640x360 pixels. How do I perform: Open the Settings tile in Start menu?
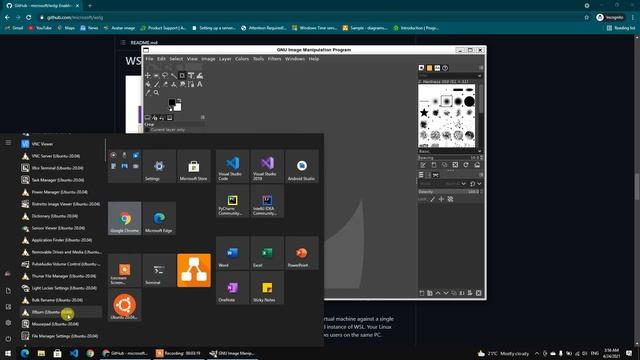coord(159,166)
